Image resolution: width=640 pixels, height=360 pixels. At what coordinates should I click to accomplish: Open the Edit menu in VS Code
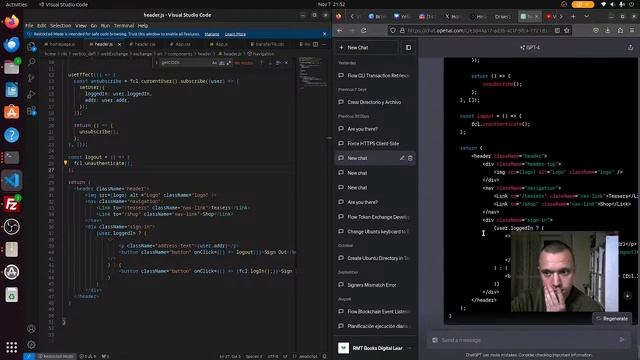coord(42,25)
